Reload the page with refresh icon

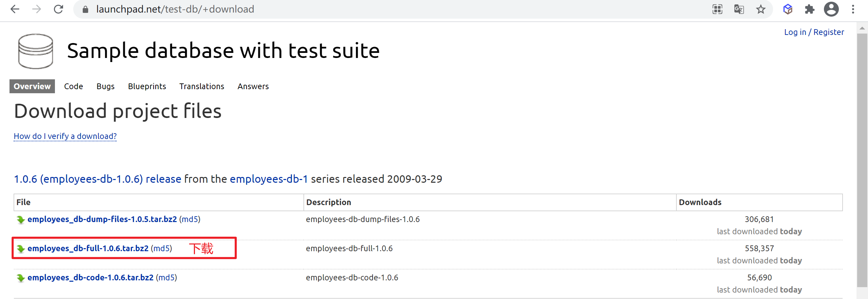coord(58,9)
